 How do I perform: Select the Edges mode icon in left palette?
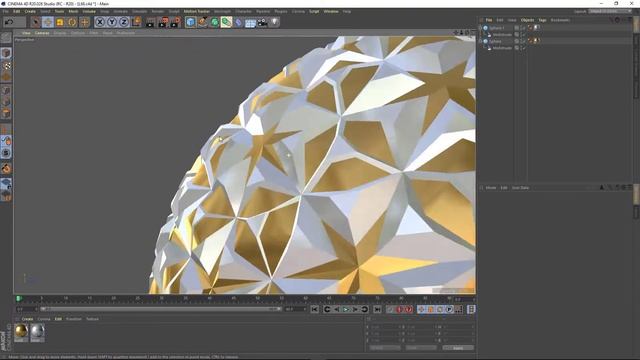coord(6,102)
